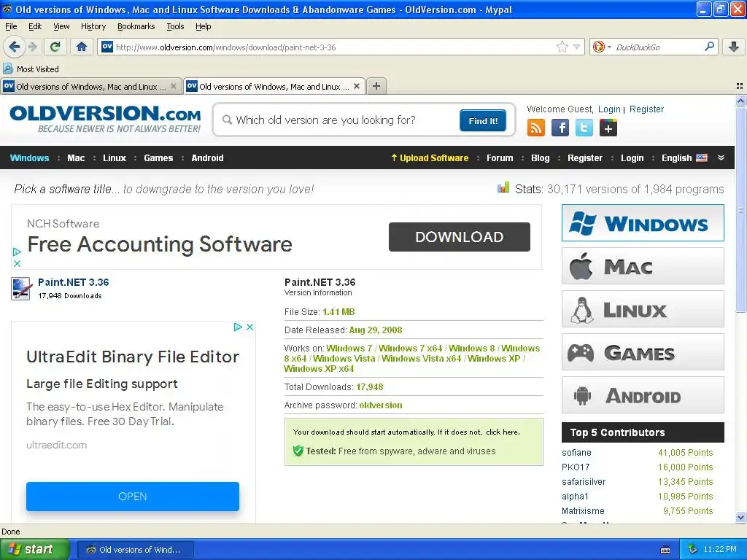
Task: Select Games in the black nav bar
Action: point(158,157)
